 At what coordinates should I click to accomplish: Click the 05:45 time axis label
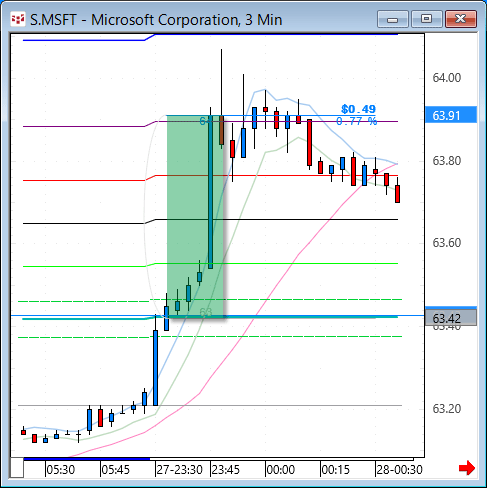point(115,470)
